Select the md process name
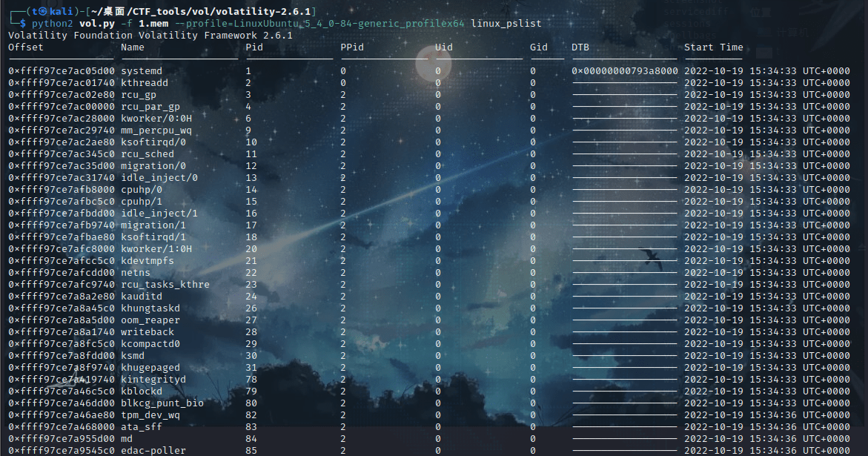The image size is (868, 456). click(x=127, y=439)
